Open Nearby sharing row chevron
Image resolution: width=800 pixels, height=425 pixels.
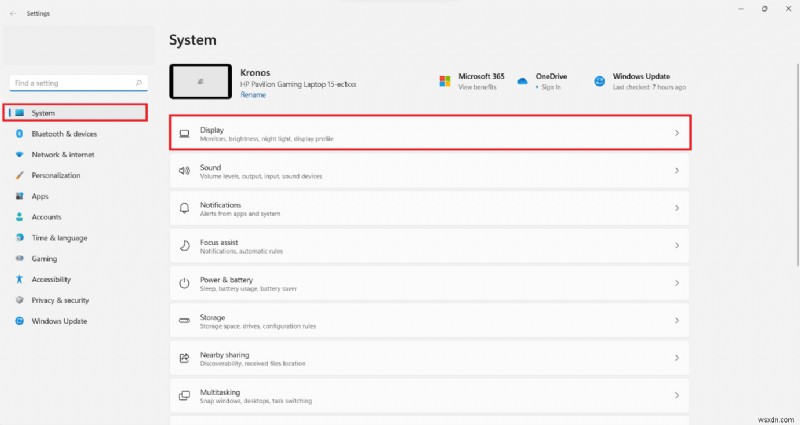pyautogui.click(x=677, y=358)
